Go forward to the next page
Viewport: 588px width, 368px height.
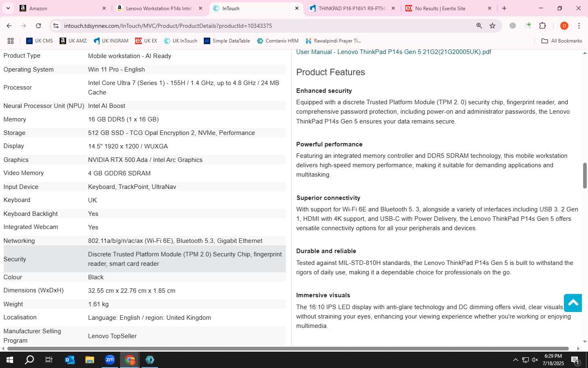pyautogui.click(x=24, y=26)
